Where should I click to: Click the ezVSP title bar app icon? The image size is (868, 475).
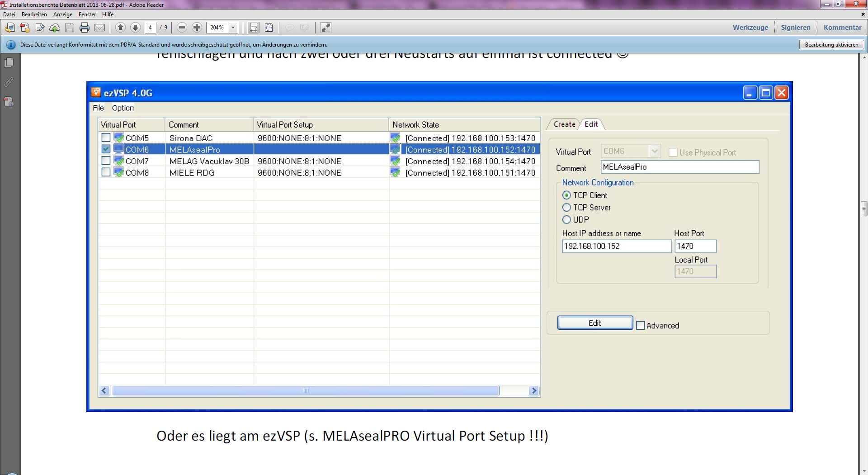click(x=96, y=92)
